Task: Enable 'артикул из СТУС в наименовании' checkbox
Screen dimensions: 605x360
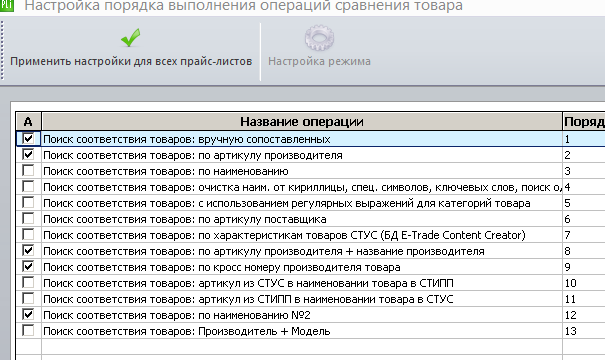Action: tap(28, 283)
